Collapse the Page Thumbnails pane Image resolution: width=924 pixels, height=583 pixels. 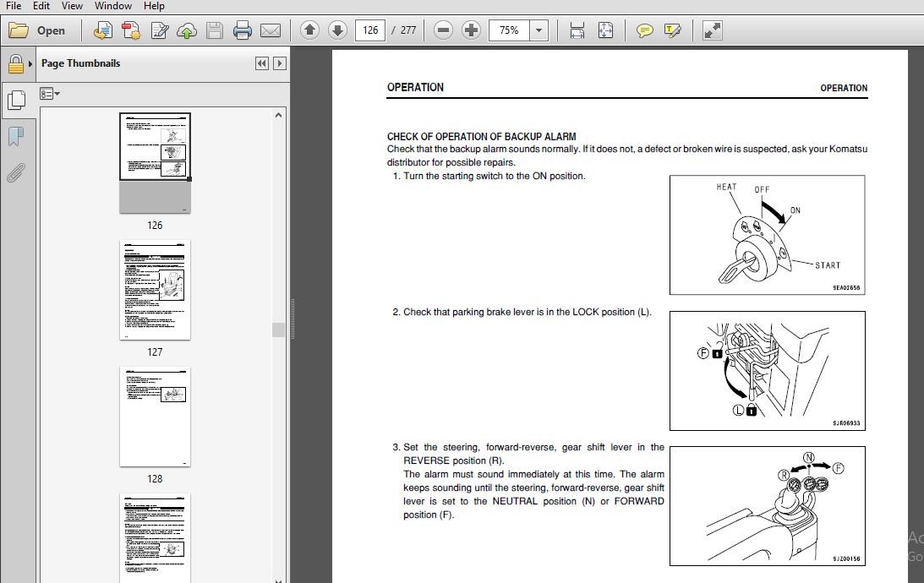[x=261, y=63]
